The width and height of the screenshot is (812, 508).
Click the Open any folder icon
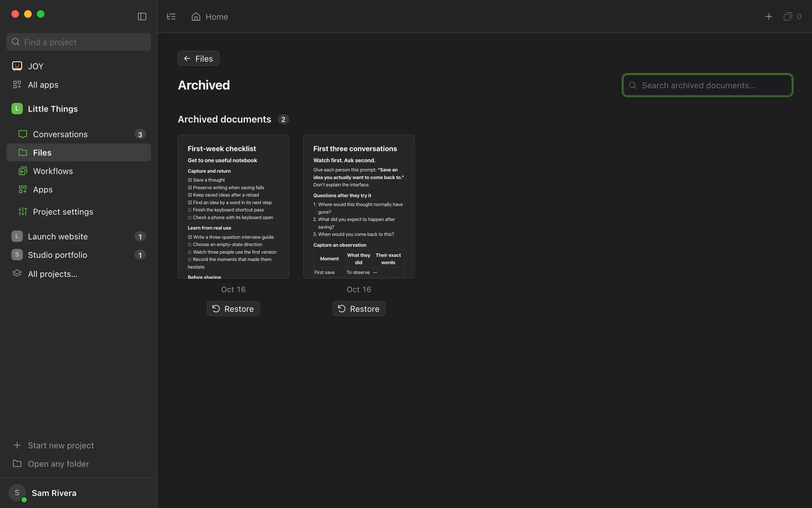[x=17, y=464]
